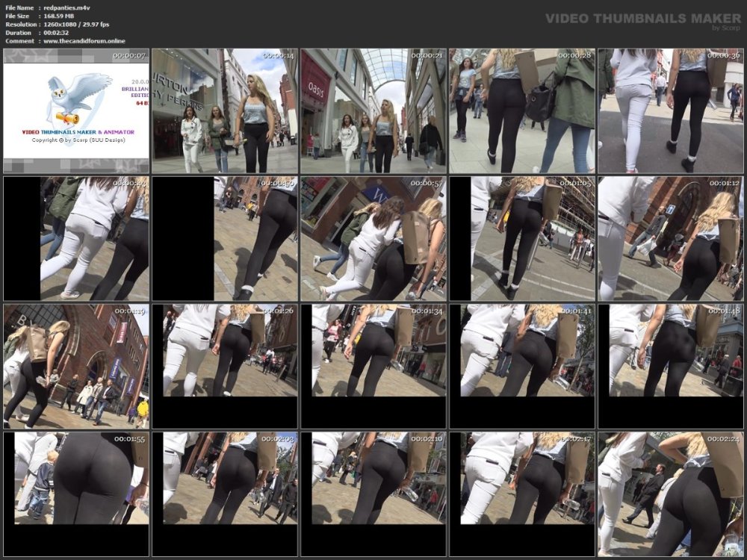Choose the thumbnail marked 00:00:57
The height and width of the screenshot is (560, 747).
pyautogui.click(x=373, y=239)
